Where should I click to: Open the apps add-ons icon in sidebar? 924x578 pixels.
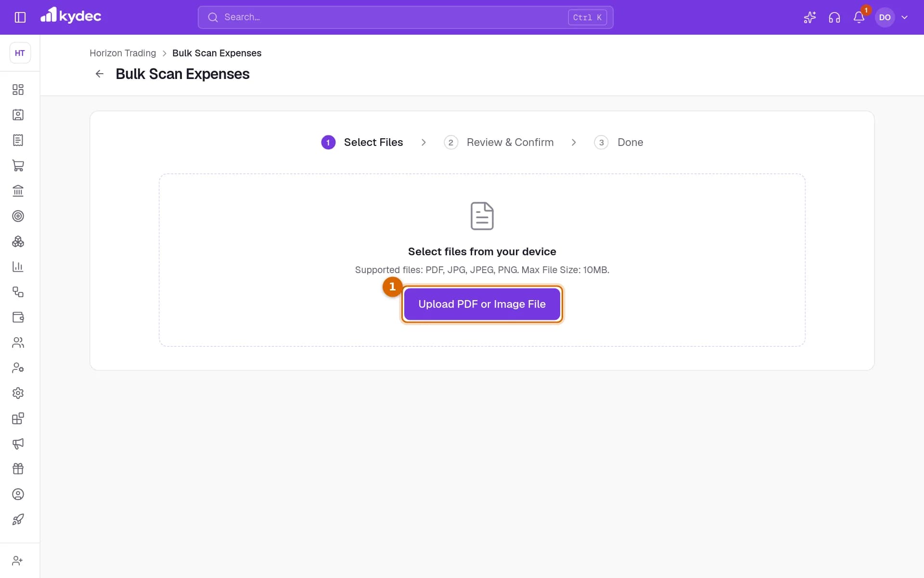tap(18, 418)
